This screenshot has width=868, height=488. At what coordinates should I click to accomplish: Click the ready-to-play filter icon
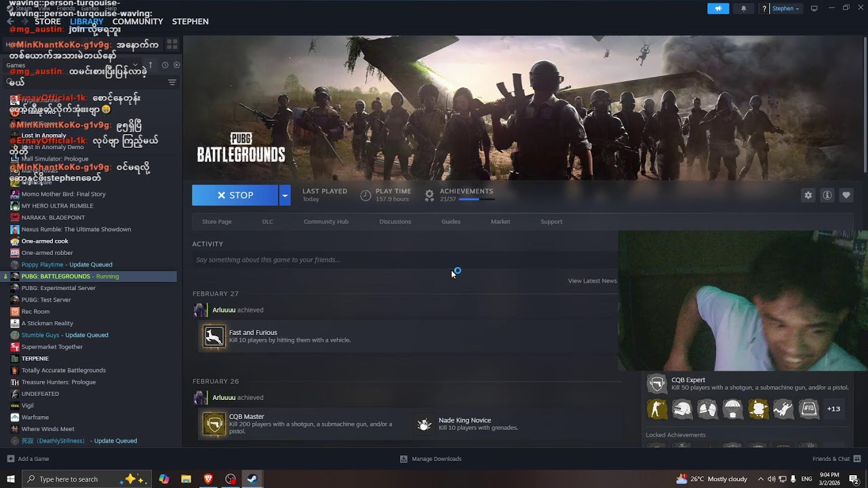click(176, 65)
